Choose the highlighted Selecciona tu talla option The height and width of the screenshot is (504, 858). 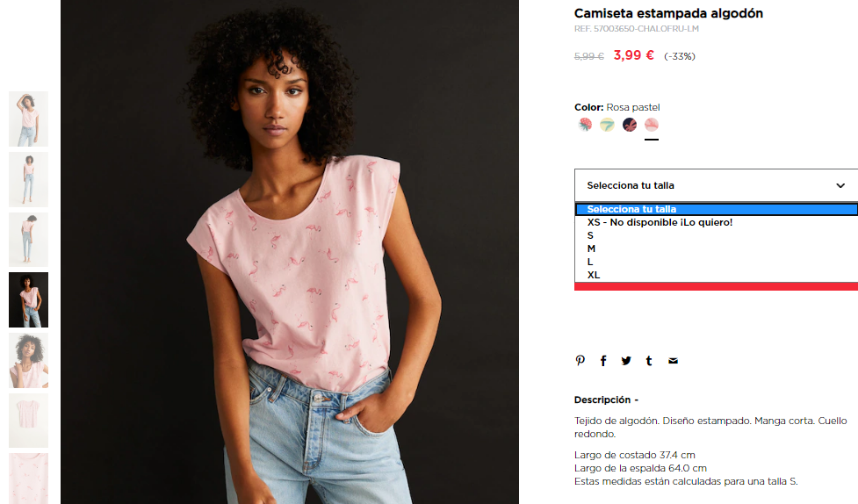coord(717,209)
